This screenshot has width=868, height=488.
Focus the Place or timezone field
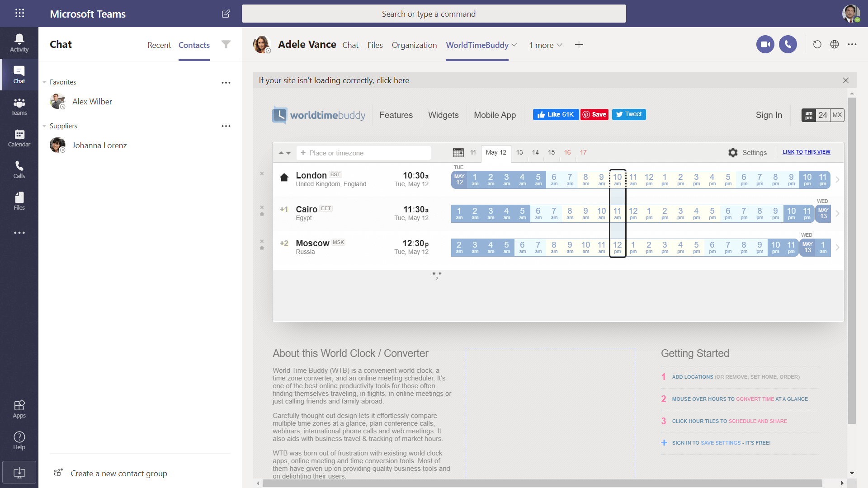(364, 153)
